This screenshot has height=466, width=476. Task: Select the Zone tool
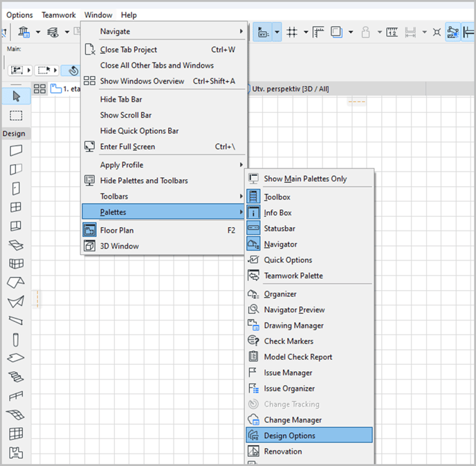(16, 453)
